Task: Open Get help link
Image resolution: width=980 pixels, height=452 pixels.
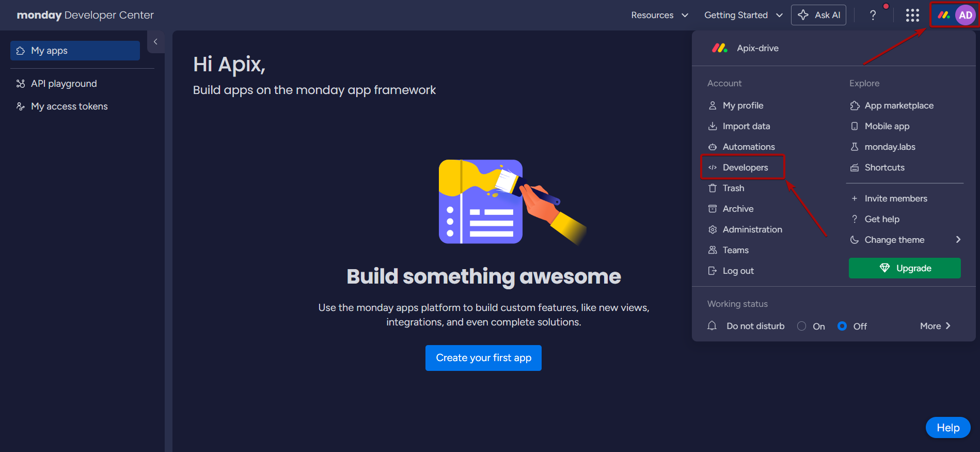Action: [882, 219]
